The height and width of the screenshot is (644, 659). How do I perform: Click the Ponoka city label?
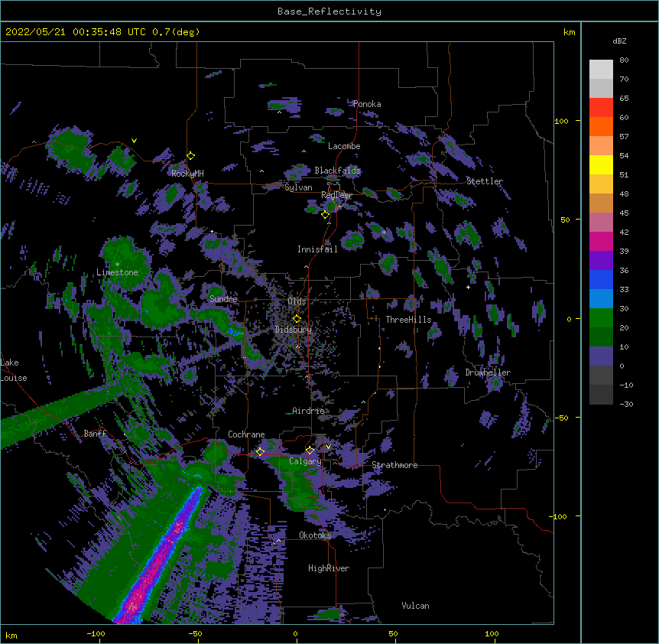tap(367, 104)
